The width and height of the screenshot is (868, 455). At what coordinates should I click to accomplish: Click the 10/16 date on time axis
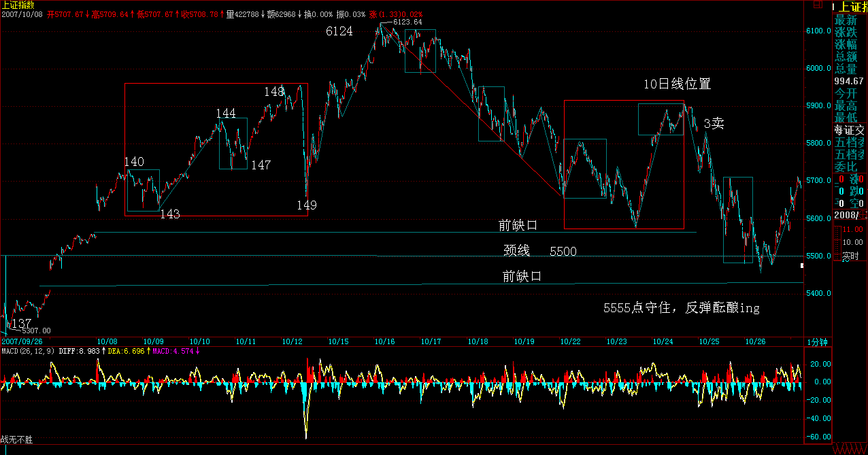(384, 341)
